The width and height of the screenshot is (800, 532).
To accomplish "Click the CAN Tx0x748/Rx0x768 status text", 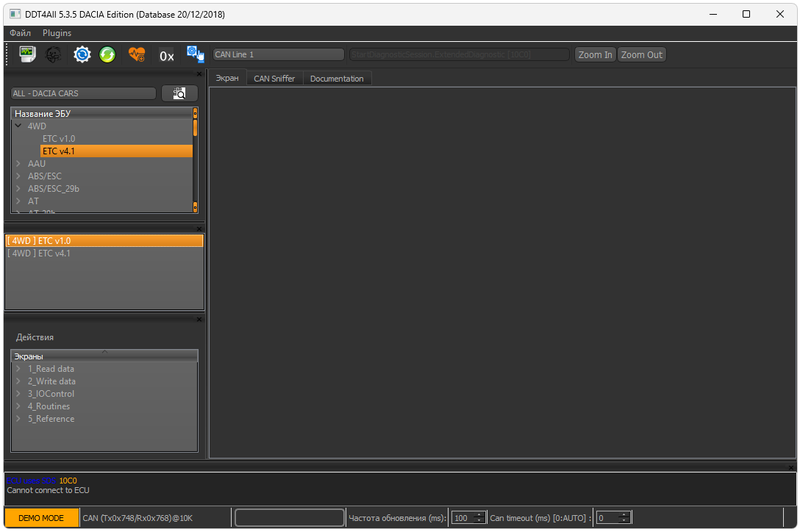I will point(138,518).
